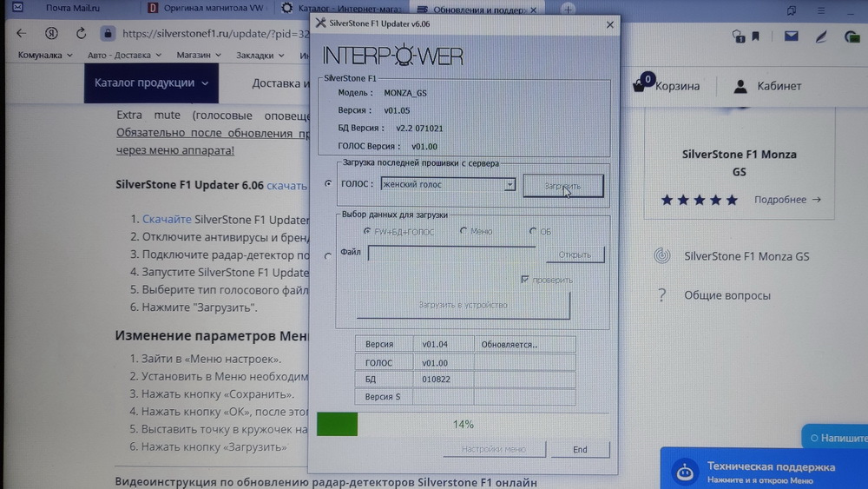This screenshot has width=868, height=489.
Task: Click the padlock site security icon
Action: coord(108,33)
